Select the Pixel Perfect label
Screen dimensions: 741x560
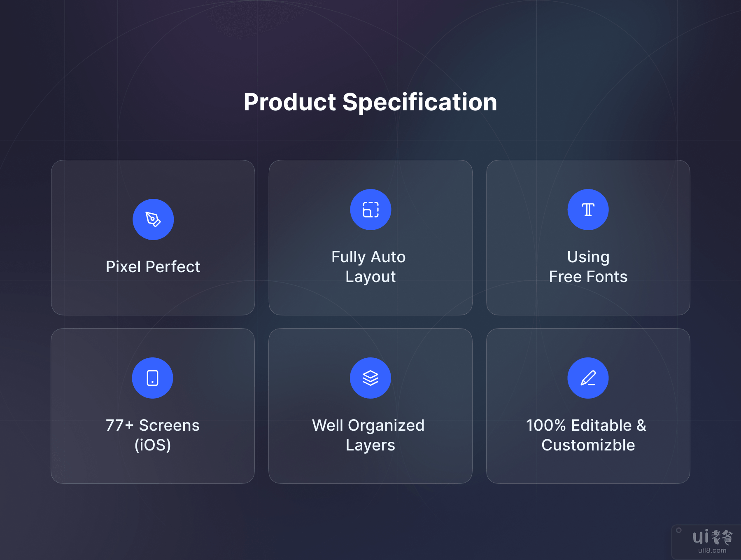153,267
